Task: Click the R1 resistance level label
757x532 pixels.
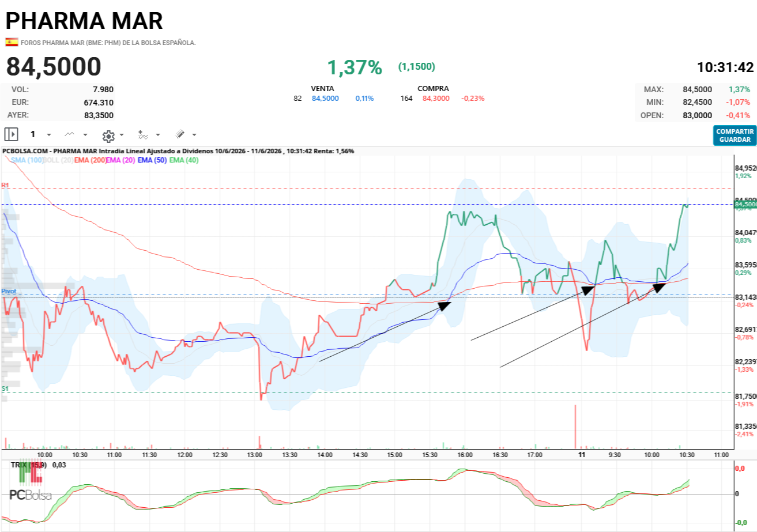Action: [x=5, y=185]
